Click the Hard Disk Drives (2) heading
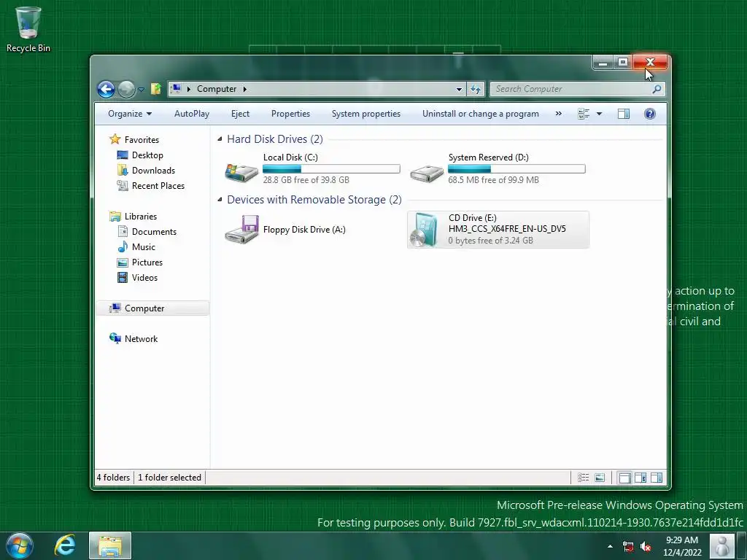Screen dimensions: 747x560 [x=275, y=139]
